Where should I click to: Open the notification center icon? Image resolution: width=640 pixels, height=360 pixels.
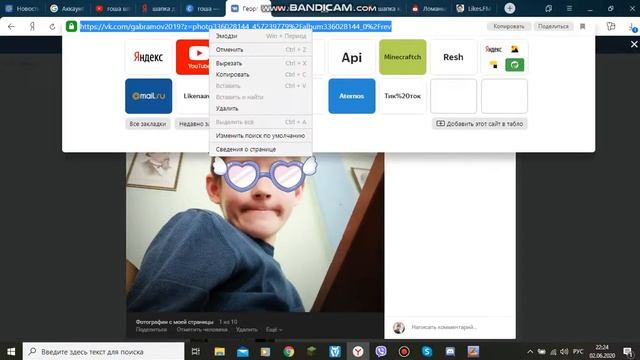(x=629, y=351)
